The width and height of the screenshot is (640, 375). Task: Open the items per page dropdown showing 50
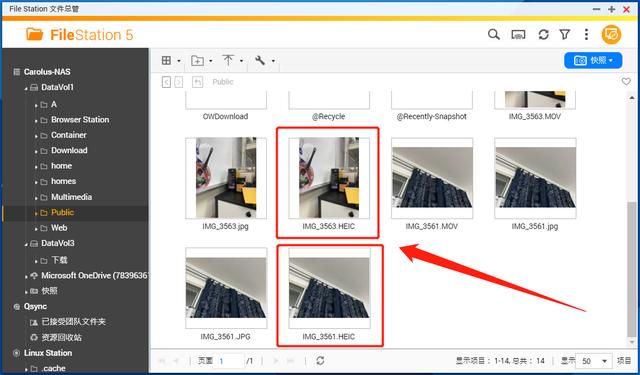(x=593, y=361)
